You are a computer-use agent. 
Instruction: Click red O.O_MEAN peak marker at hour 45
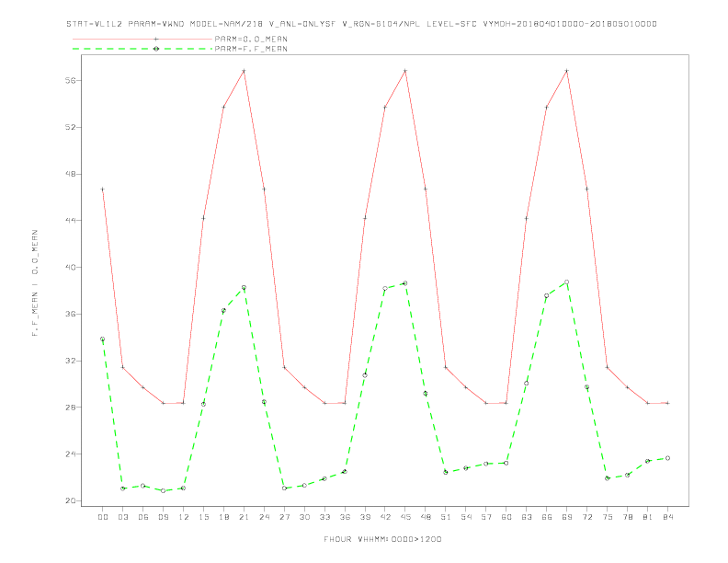(405, 71)
